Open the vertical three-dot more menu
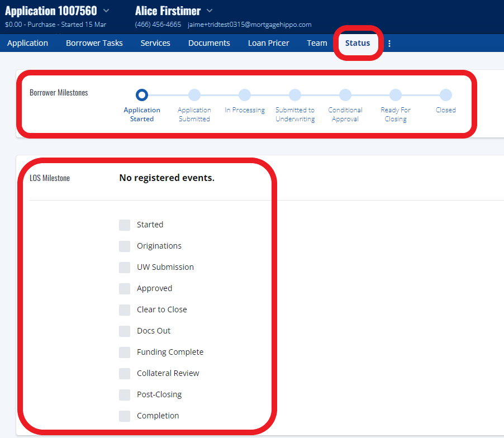This screenshot has width=504, height=438. coord(389,44)
